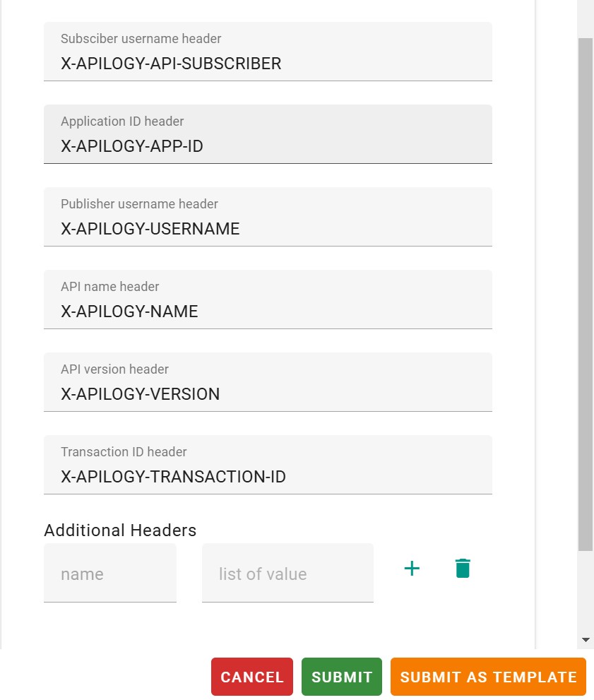Click the Additional Headers section heading
Viewport: 594px width, 700px height.
click(x=120, y=530)
